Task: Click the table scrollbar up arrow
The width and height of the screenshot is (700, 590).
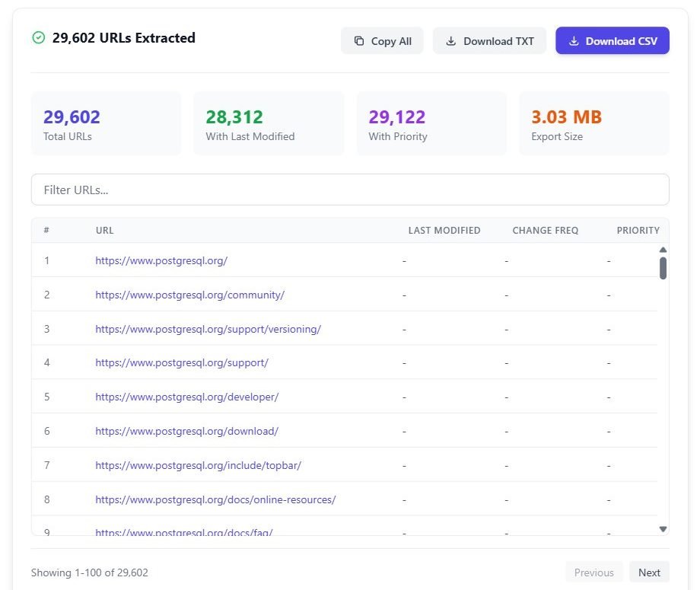Action: point(663,250)
